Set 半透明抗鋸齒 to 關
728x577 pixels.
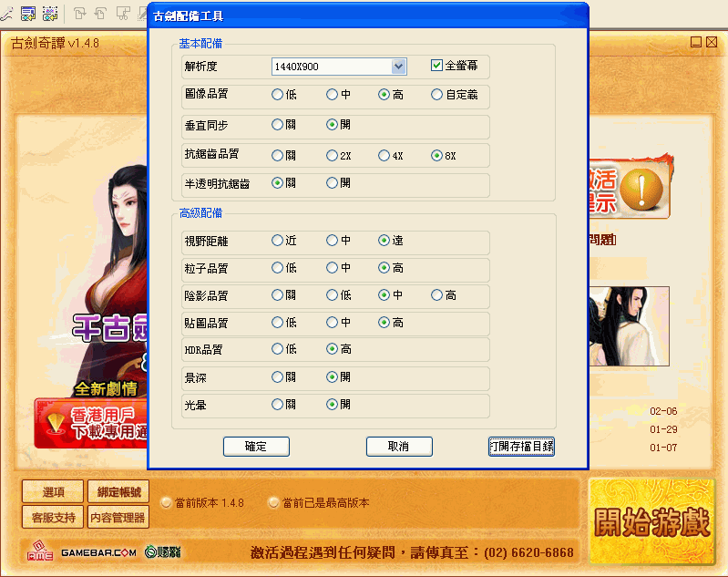tap(277, 183)
